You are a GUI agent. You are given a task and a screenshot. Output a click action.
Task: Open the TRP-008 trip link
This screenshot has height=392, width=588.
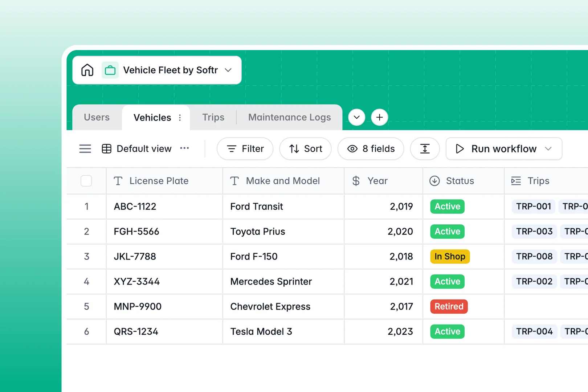[534, 257]
